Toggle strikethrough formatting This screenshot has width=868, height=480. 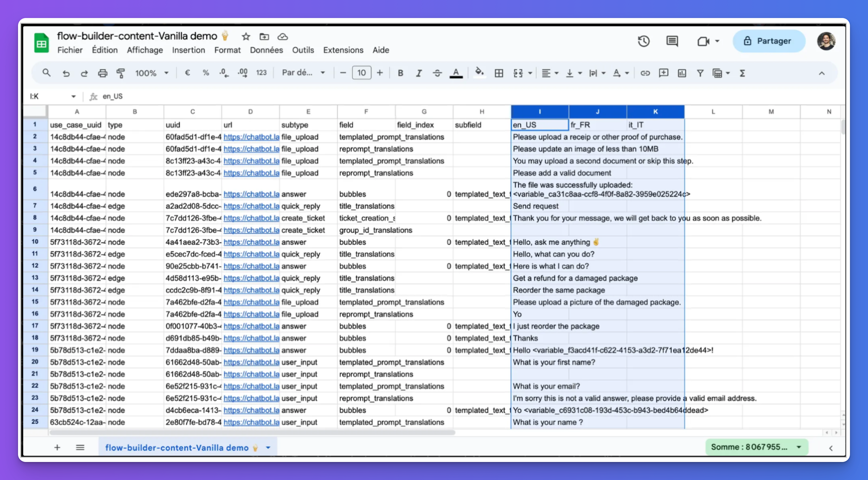click(437, 73)
